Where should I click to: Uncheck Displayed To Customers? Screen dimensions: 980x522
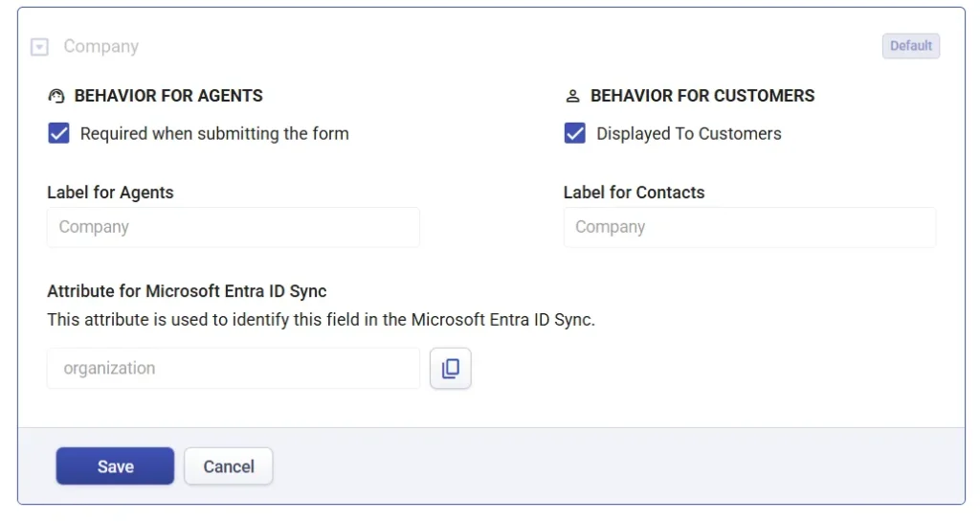click(x=575, y=133)
